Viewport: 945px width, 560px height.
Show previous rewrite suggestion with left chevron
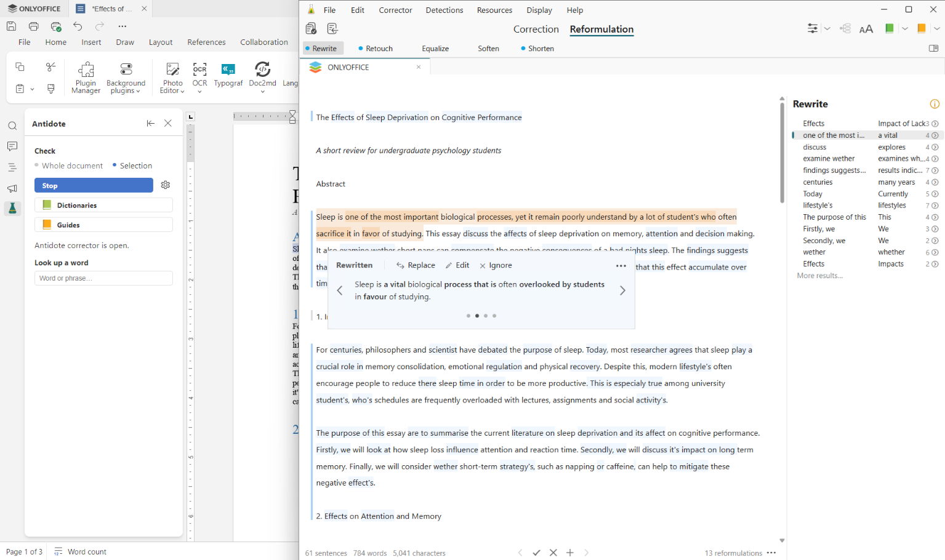point(340,290)
